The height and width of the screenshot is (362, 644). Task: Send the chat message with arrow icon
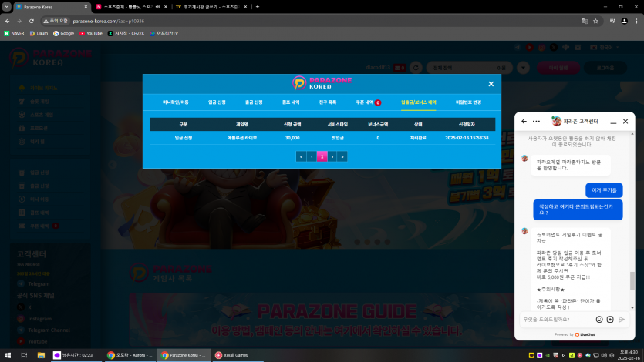pos(622,320)
